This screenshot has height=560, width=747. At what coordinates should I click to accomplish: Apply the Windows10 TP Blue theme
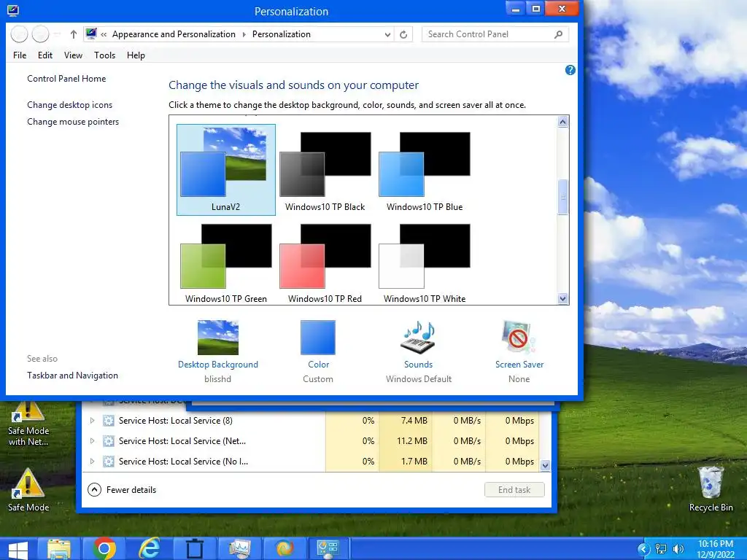425,170
